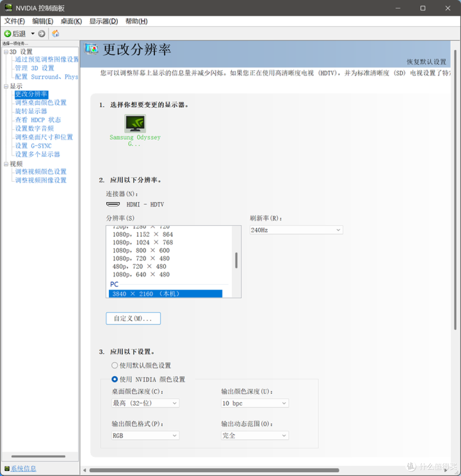
Task: Open 设置数字音频 tree item
Action: click(x=34, y=128)
